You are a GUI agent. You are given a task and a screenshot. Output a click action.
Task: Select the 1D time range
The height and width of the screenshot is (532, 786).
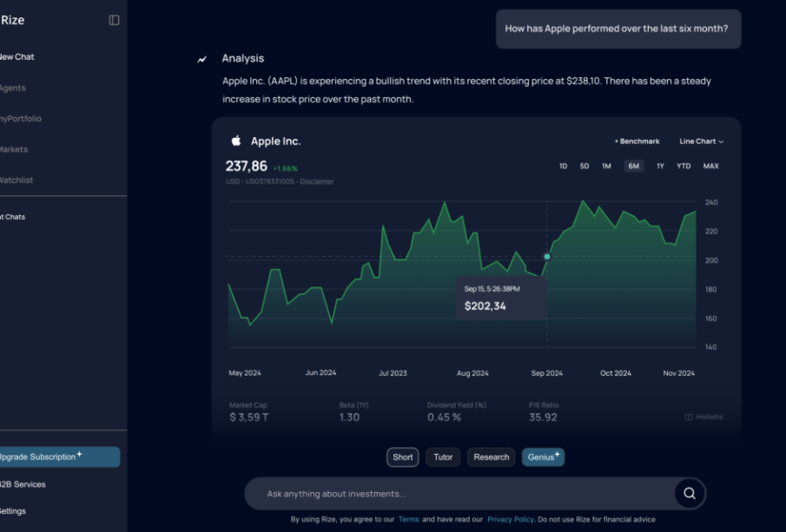(x=563, y=166)
